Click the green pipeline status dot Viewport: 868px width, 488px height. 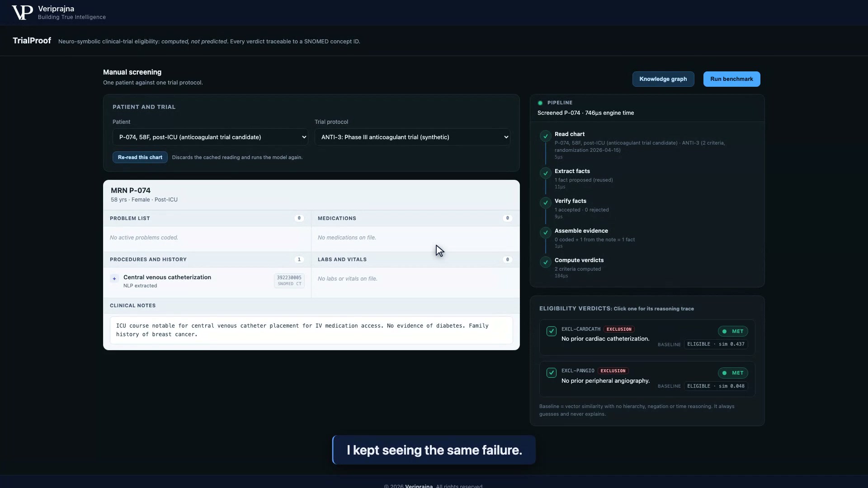click(540, 103)
